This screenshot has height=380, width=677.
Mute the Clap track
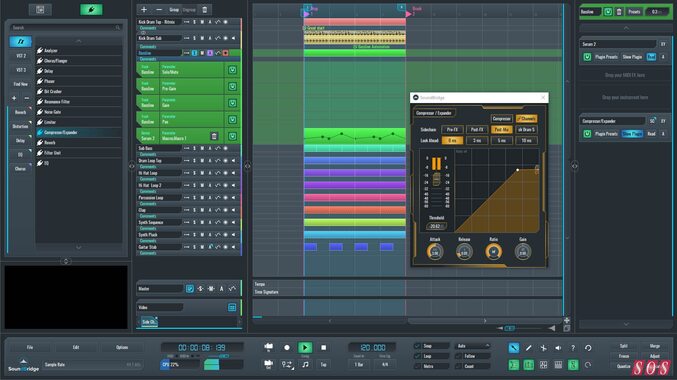[202, 210]
